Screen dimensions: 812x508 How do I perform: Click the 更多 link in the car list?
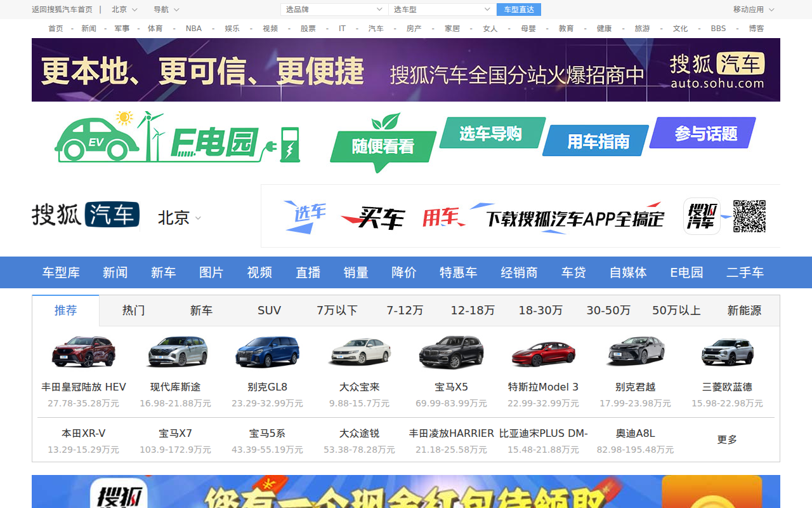[x=727, y=439]
